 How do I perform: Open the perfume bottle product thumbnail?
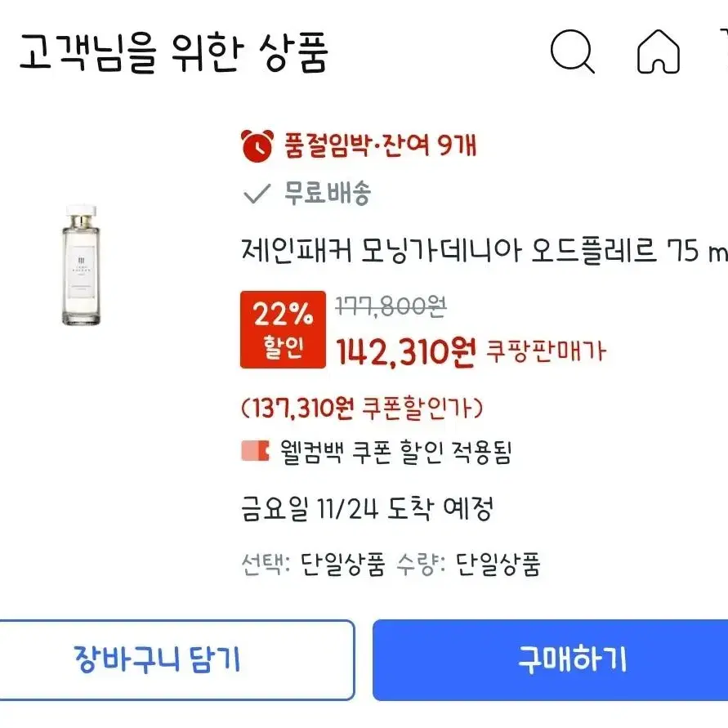pyautogui.click(x=81, y=265)
